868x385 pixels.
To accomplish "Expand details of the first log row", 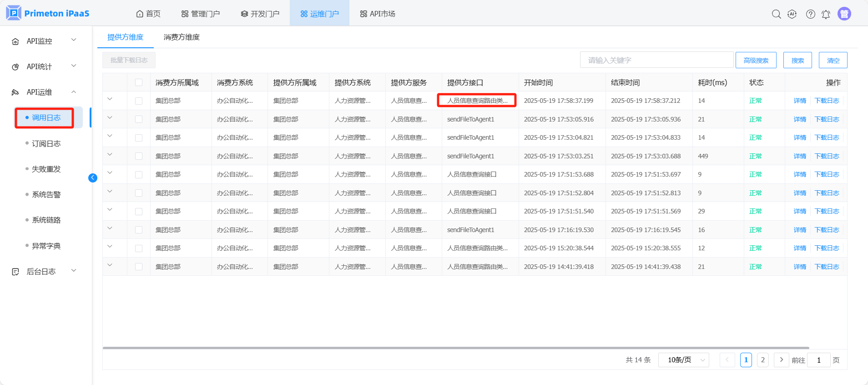I will 110,99.
